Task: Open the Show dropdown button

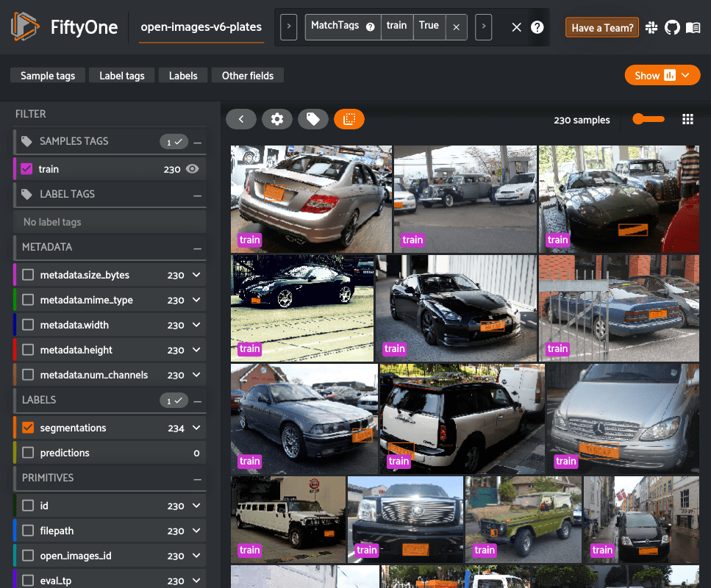Action: [661, 75]
